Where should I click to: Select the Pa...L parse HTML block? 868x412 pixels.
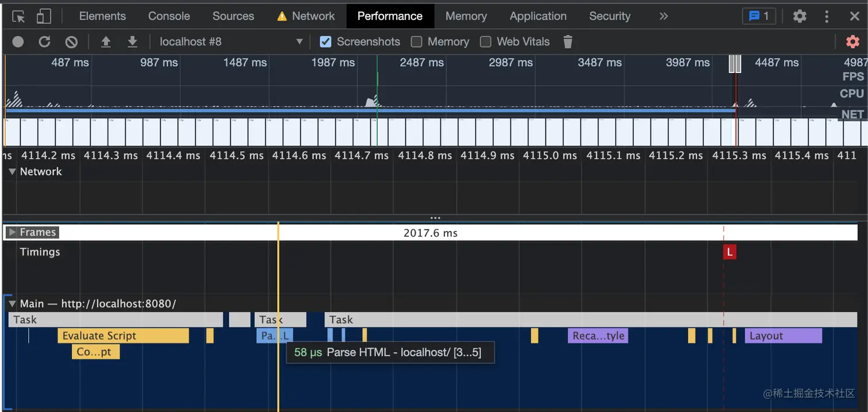click(274, 336)
